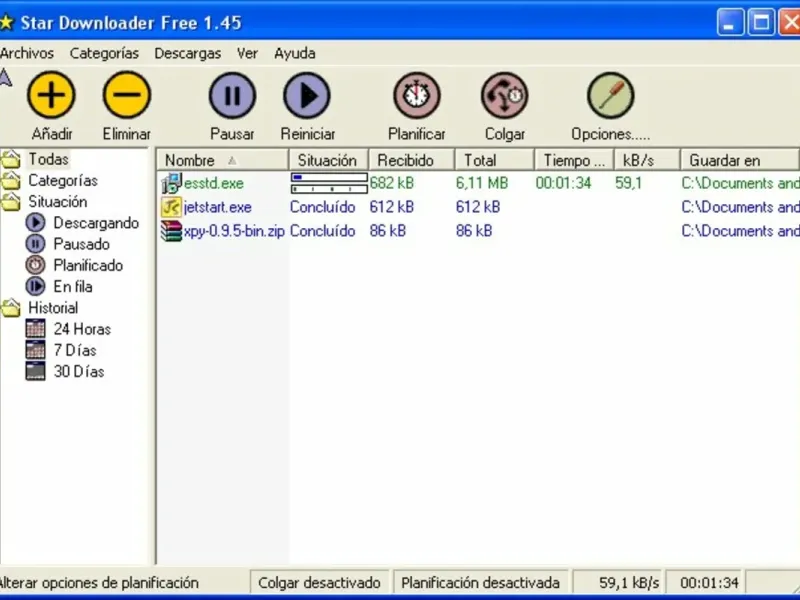
Task: Click the Todas folder icon in sidebar
Action: pos(11,159)
